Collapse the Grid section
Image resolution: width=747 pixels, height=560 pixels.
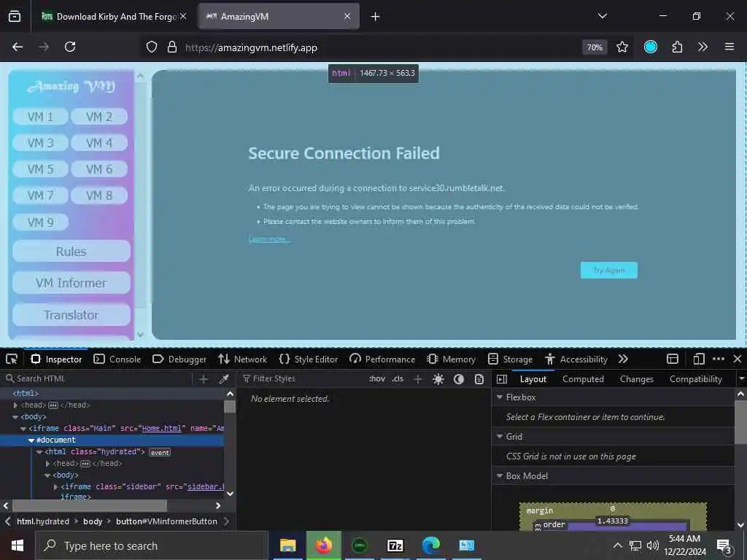pos(500,436)
